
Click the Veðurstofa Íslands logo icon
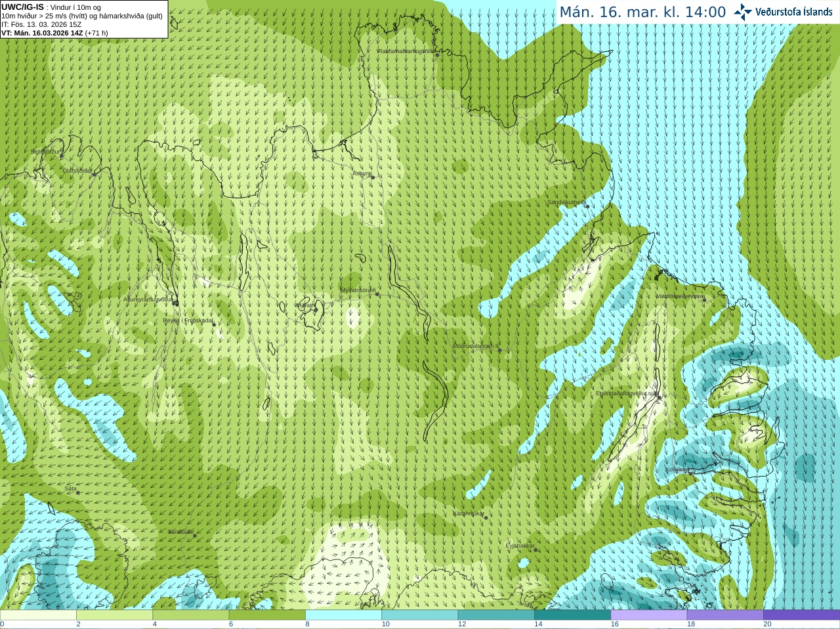click(743, 12)
